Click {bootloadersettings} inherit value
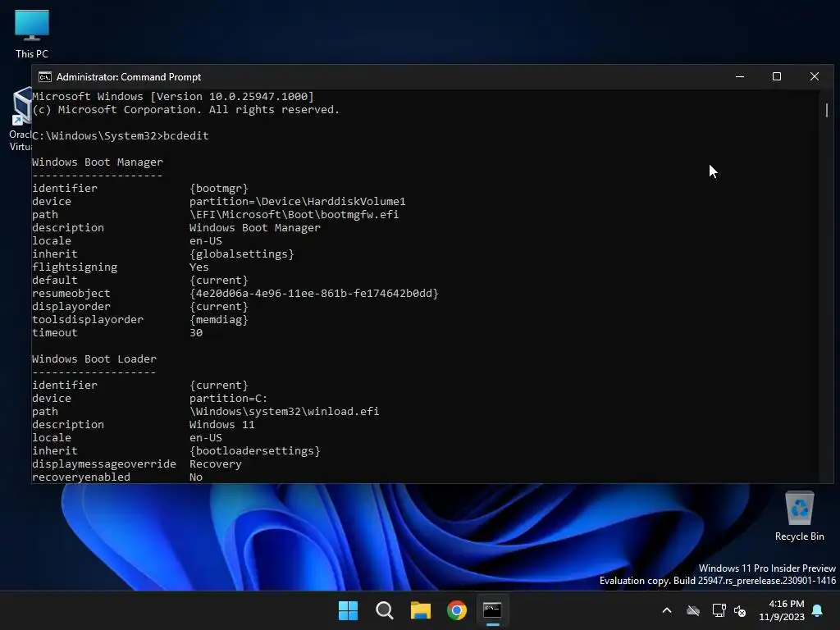Screen dimensions: 840x630 click(254, 450)
